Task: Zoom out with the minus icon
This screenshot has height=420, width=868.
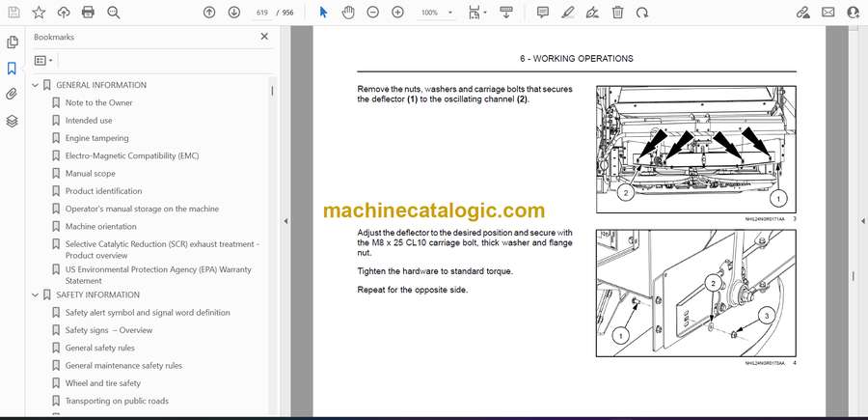Action: (373, 13)
